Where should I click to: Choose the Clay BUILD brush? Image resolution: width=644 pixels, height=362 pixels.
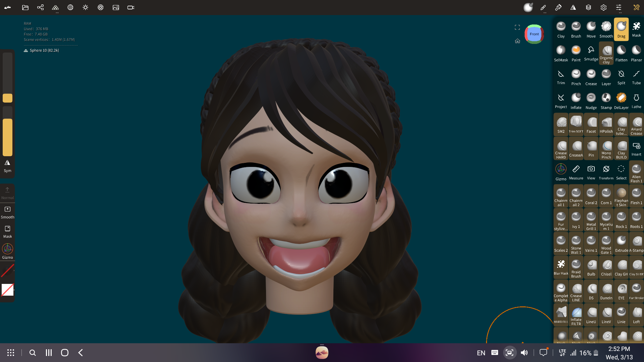point(621,148)
